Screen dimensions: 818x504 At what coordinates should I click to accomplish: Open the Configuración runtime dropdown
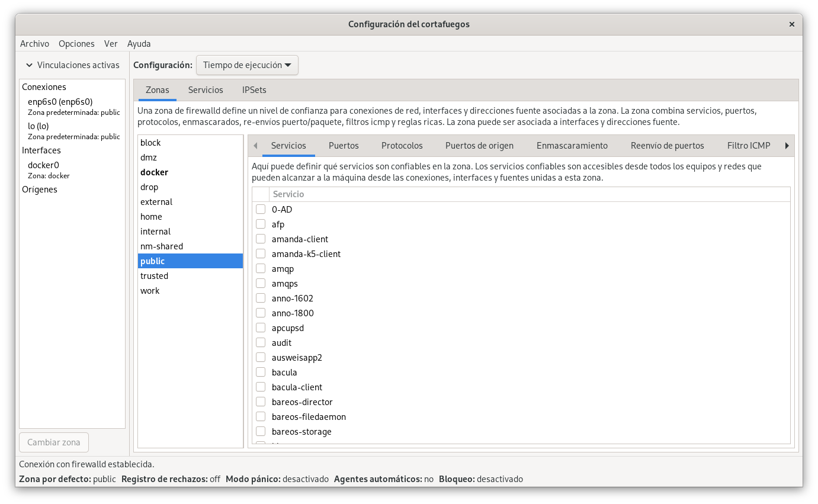point(247,65)
